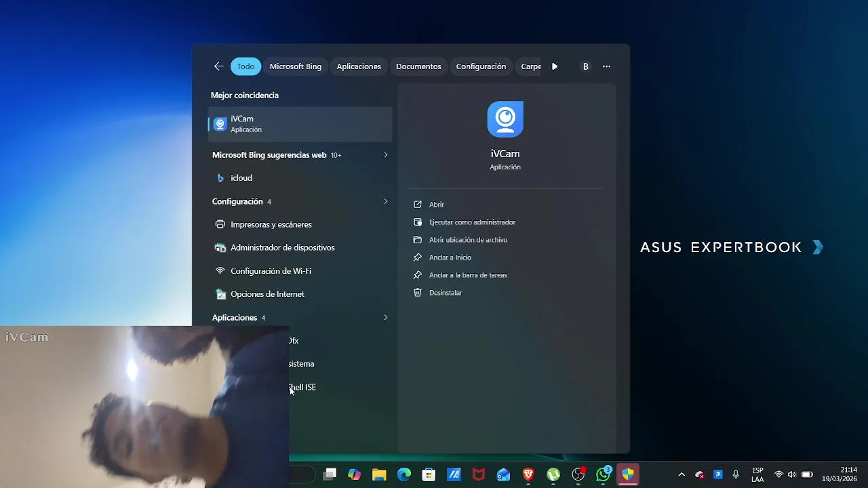Open the volume control in system tray

(791, 474)
